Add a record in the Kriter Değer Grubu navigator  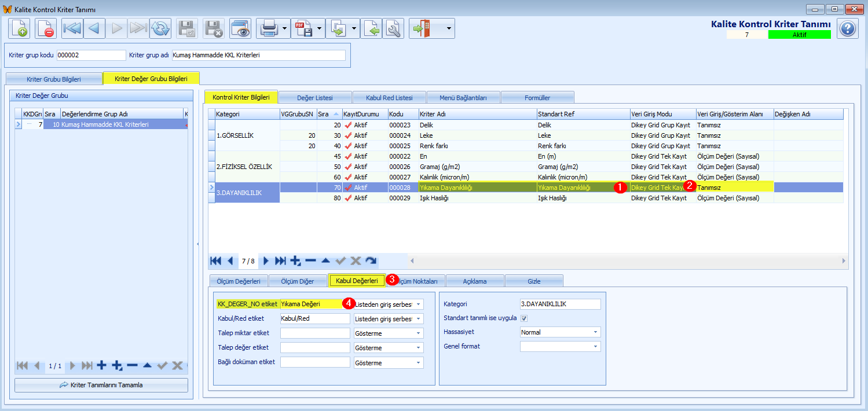tap(102, 365)
